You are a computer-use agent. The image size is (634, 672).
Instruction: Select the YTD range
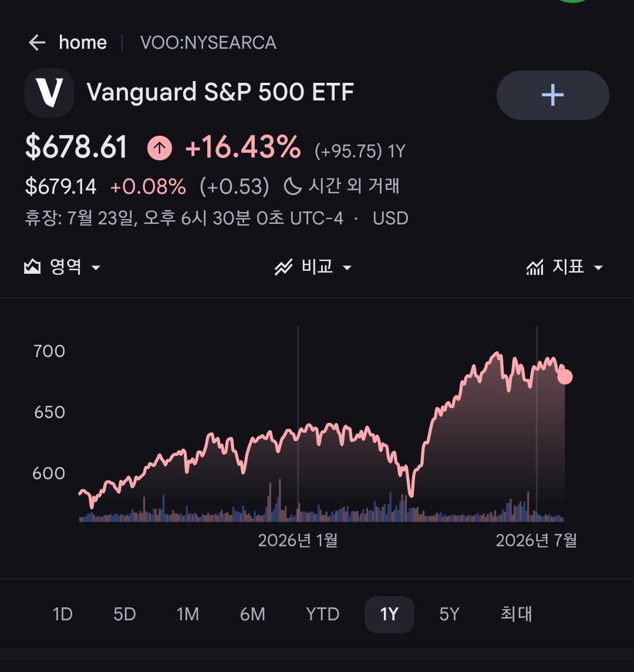click(x=322, y=614)
